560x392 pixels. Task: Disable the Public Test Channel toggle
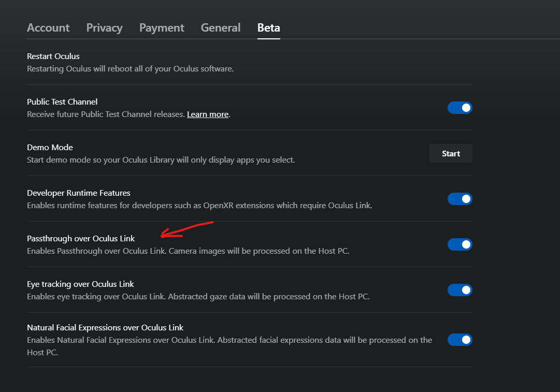(460, 108)
